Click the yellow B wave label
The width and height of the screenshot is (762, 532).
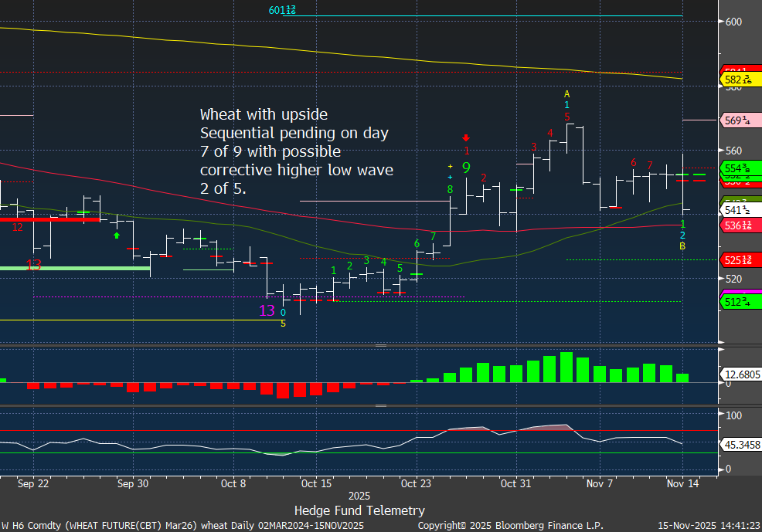click(x=682, y=246)
